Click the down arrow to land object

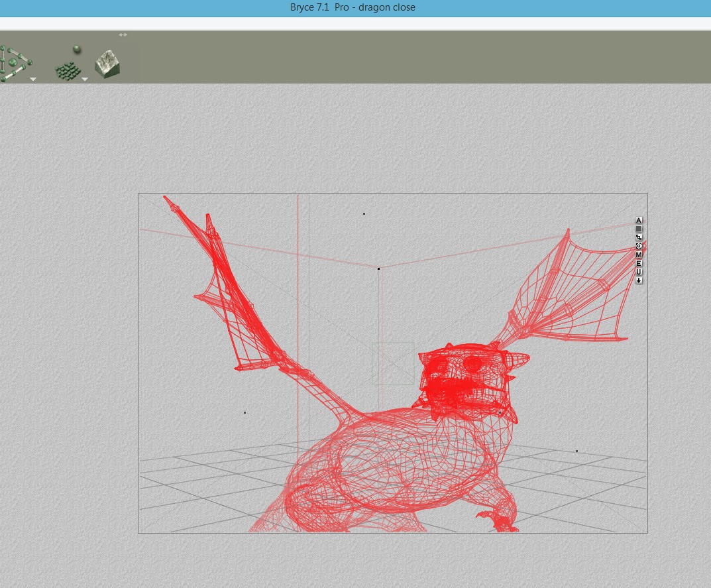pos(639,280)
